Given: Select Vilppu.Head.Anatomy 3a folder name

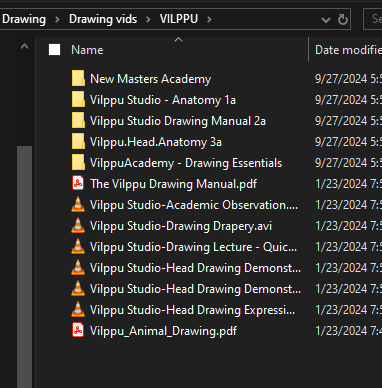Looking at the screenshot, I should pos(156,142).
